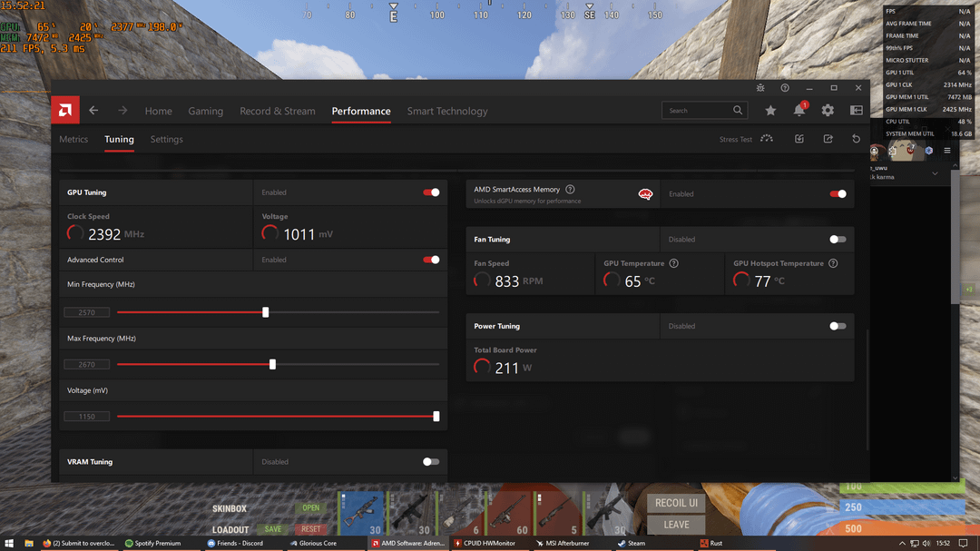Turn on VRAM Tuning
The width and height of the screenshot is (980, 551).
[428, 461]
